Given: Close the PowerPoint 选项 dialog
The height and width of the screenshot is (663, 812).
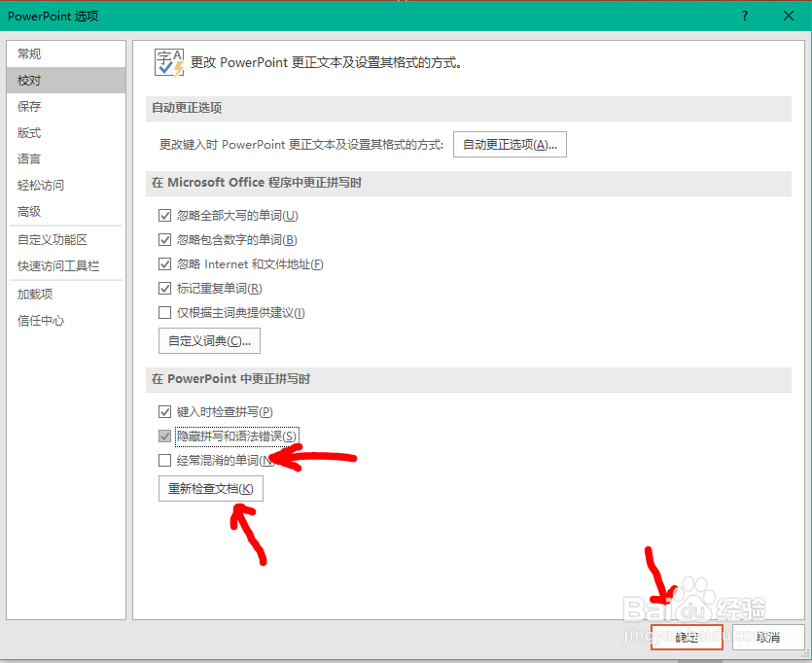Looking at the screenshot, I should click(789, 17).
